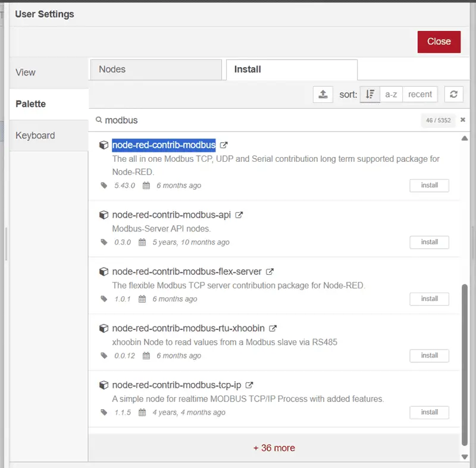The width and height of the screenshot is (476, 468).
Task: Switch to the Nodes tab
Action: [x=156, y=70]
